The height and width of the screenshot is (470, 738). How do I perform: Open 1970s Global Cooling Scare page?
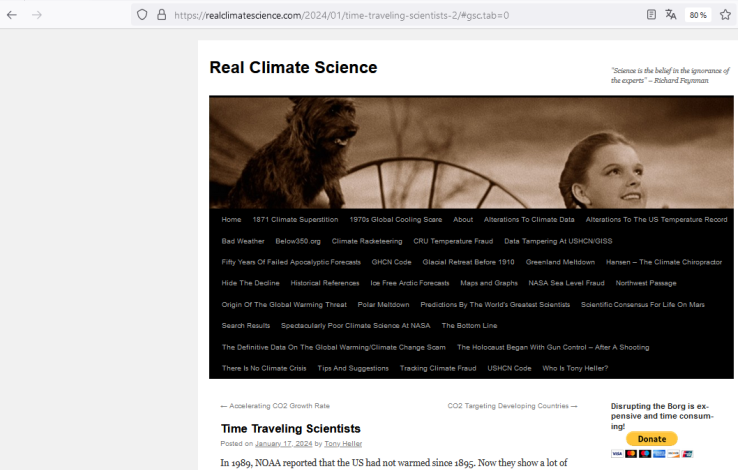tap(396, 220)
